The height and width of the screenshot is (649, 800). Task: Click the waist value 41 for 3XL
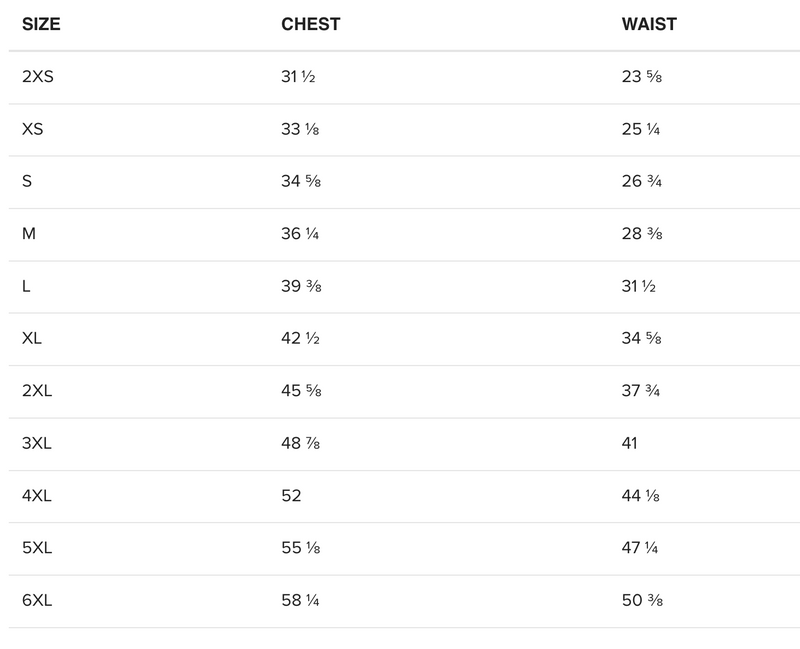pyautogui.click(x=630, y=443)
